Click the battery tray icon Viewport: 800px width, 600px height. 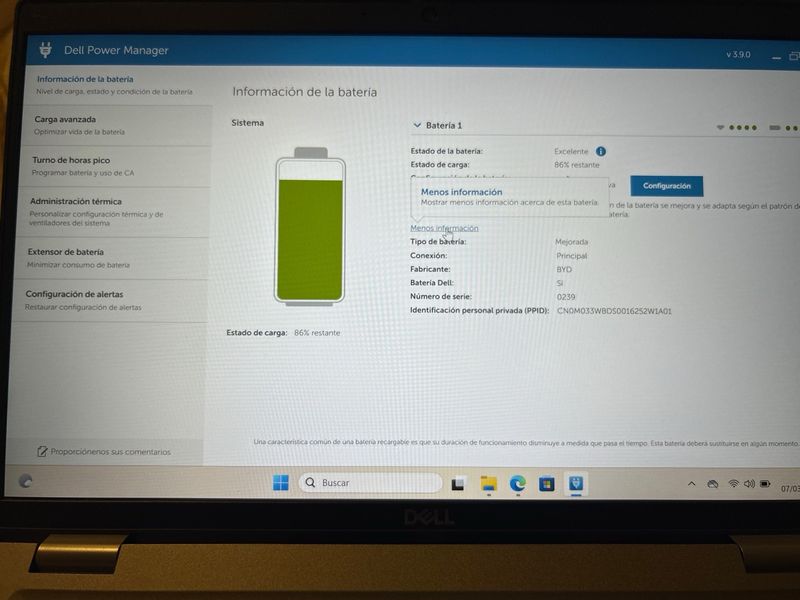click(x=765, y=484)
